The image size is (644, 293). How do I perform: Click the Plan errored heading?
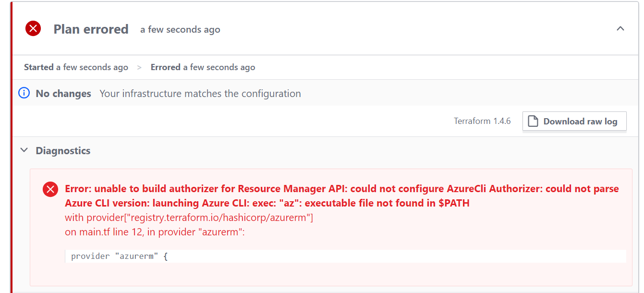[91, 29]
